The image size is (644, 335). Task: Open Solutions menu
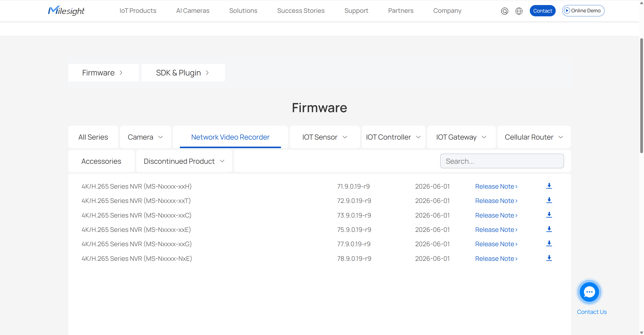click(243, 11)
